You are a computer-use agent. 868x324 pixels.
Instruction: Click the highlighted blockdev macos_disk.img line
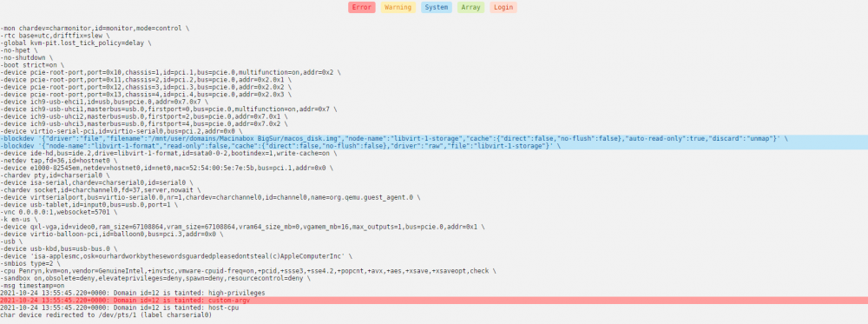click(434, 138)
